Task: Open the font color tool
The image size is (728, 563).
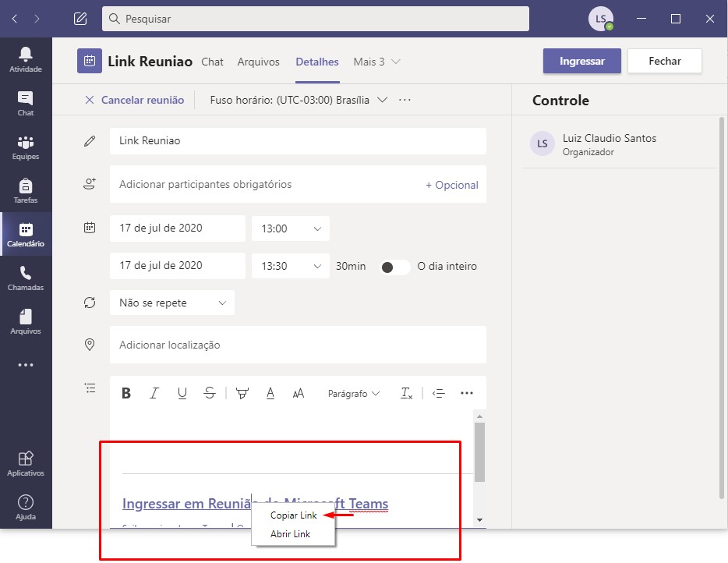Action: pos(270,394)
